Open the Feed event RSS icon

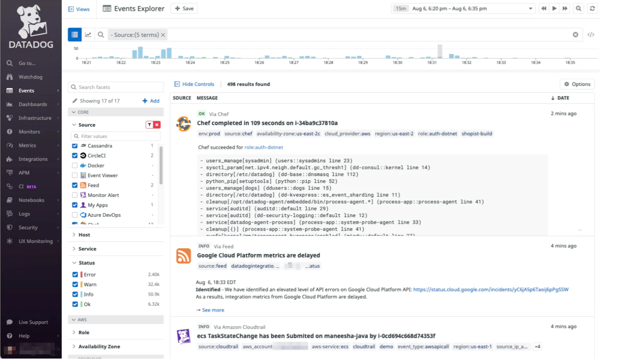tap(184, 256)
